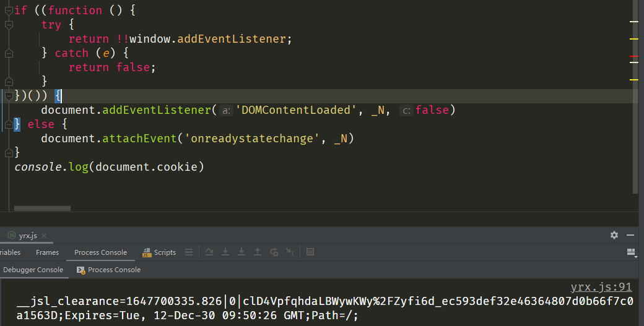
Task: Click the editor horizontal scrollbar thumb
Action: click(42, 208)
